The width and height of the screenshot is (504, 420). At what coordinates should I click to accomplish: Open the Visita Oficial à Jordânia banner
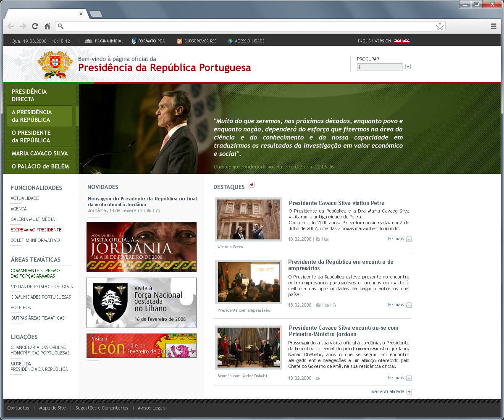tap(141, 247)
